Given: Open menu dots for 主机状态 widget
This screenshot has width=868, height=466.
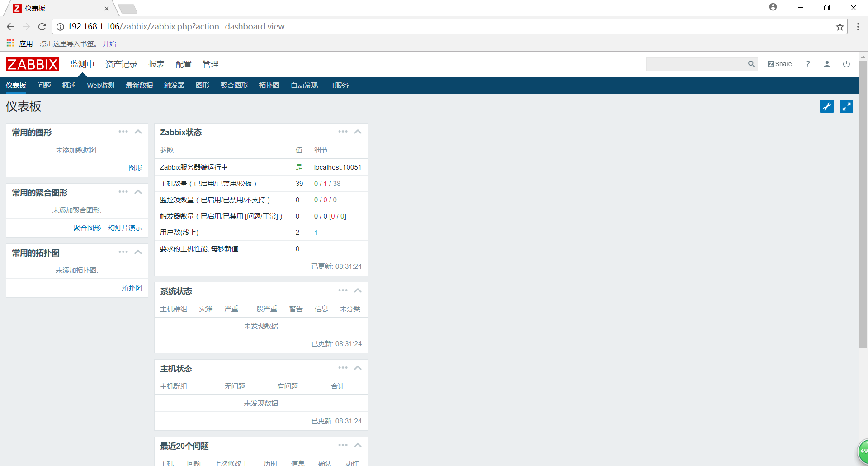Looking at the screenshot, I should click(343, 368).
